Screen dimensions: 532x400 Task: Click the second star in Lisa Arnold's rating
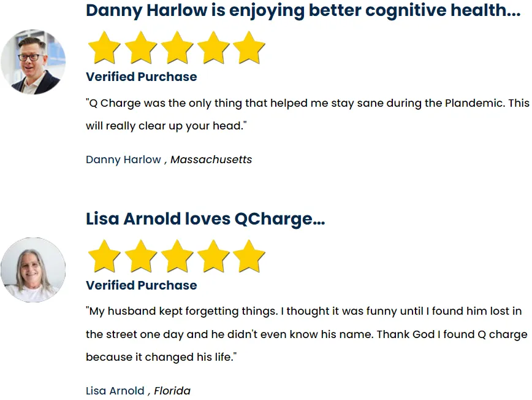[141, 256]
